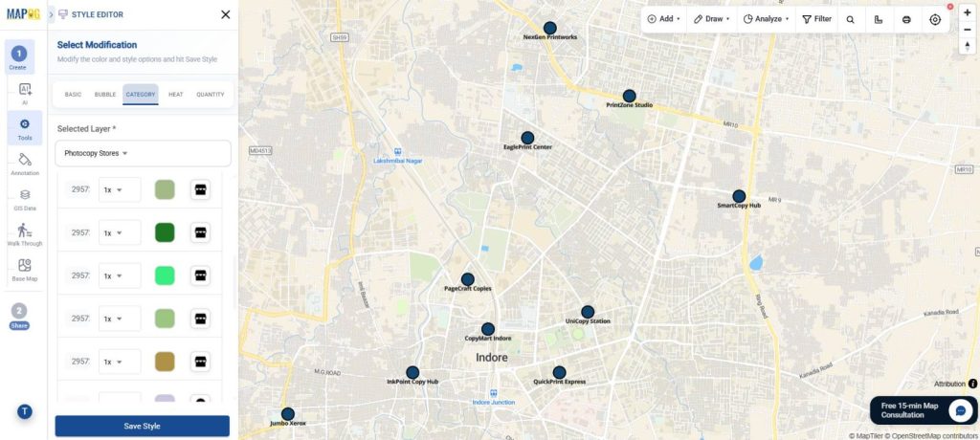Change marker icon beside brown-gold swatch
980x440 pixels.
pos(200,362)
